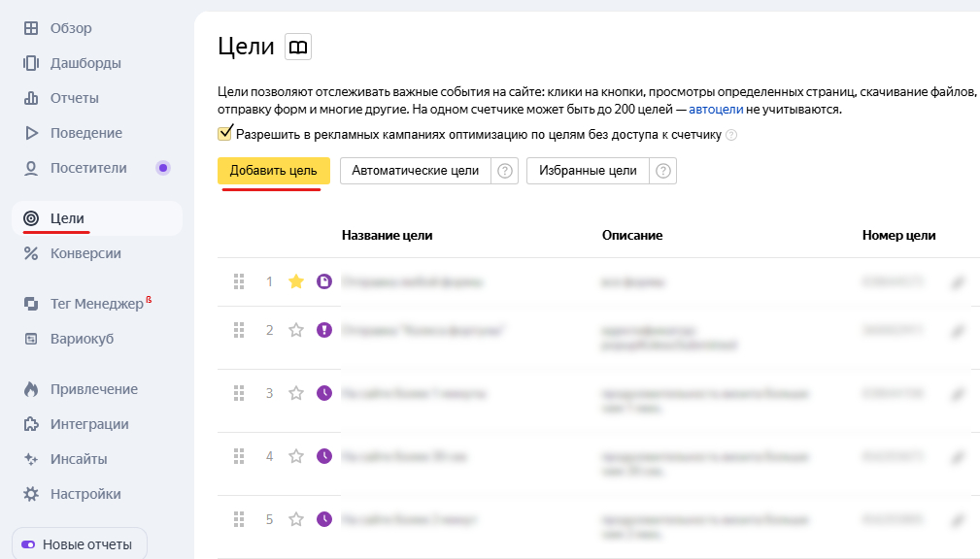Uncheck the ad campaign optimization checkbox
Screen dimensions: 980x559
pyautogui.click(x=225, y=134)
